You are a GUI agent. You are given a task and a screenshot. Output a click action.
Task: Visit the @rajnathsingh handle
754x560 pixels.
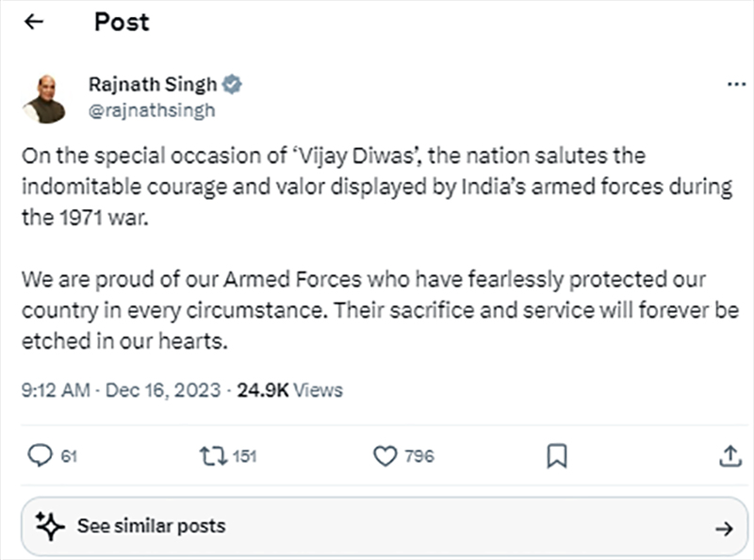[151, 109]
